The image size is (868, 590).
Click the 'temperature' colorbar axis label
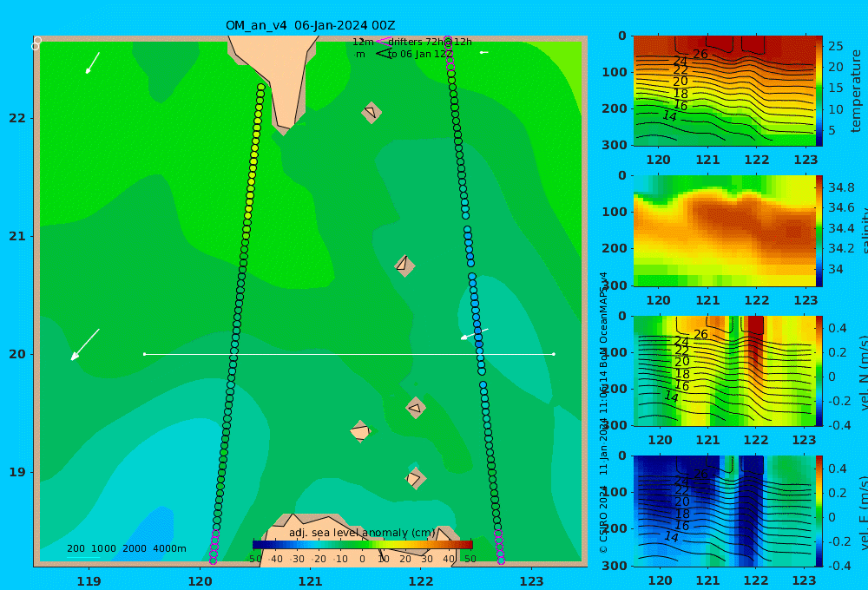[857, 91]
